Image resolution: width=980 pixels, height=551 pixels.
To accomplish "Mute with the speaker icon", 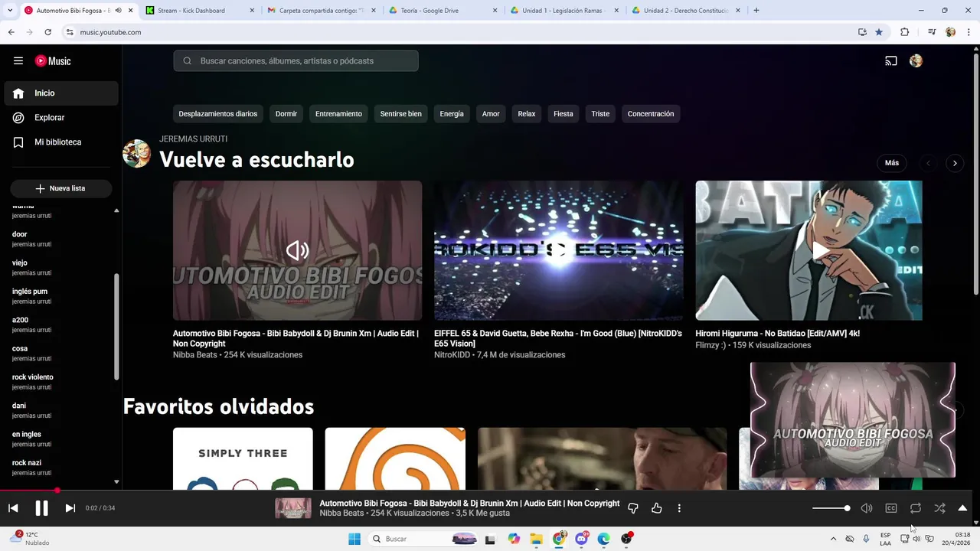I will click(x=867, y=508).
